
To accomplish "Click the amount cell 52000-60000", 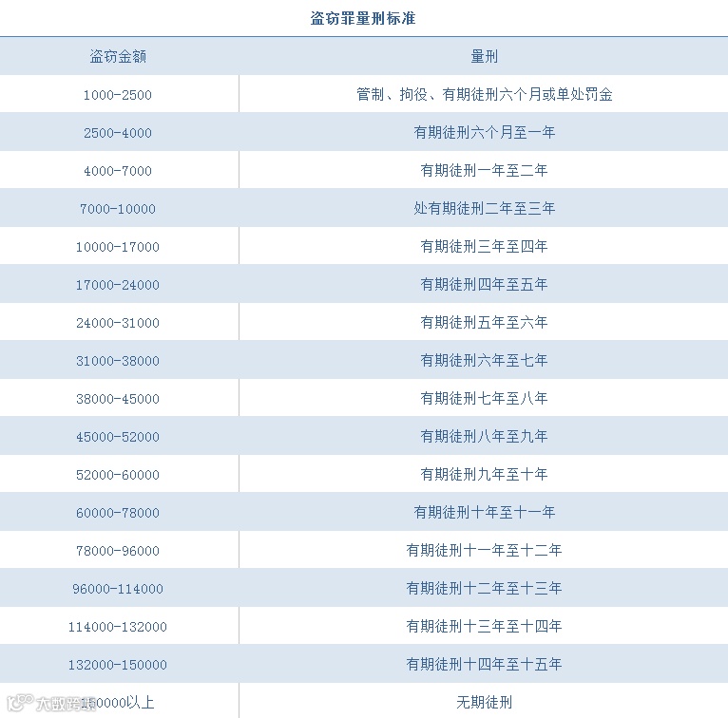I will [x=118, y=475].
